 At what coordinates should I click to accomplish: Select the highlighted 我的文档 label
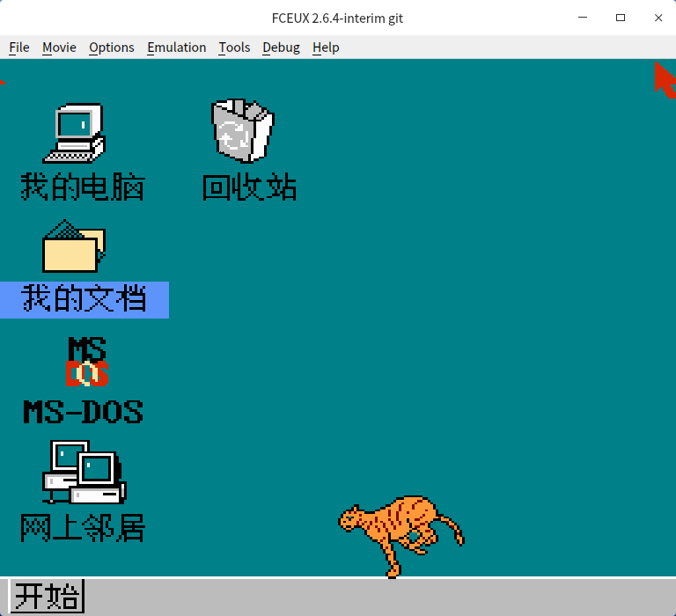pyautogui.click(x=84, y=299)
